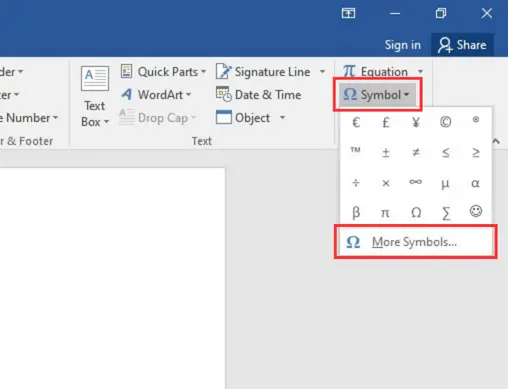The image size is (508, 389).
Task: Insert the less-than-or-equal symbol
Action: point(446,152)
